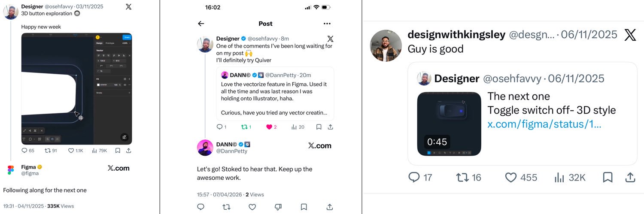Toggle the green repost showing 1
644x214 pixels.
click(x=246, y=127)
